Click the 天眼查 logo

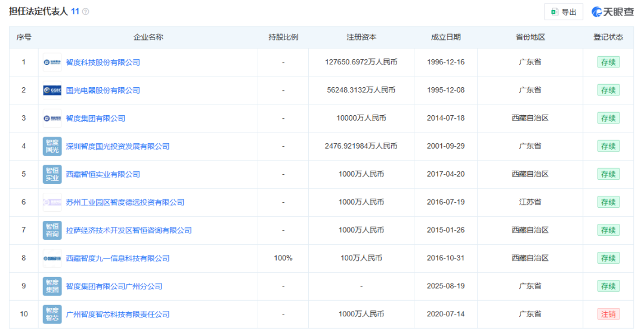click(x=612, y=12)
